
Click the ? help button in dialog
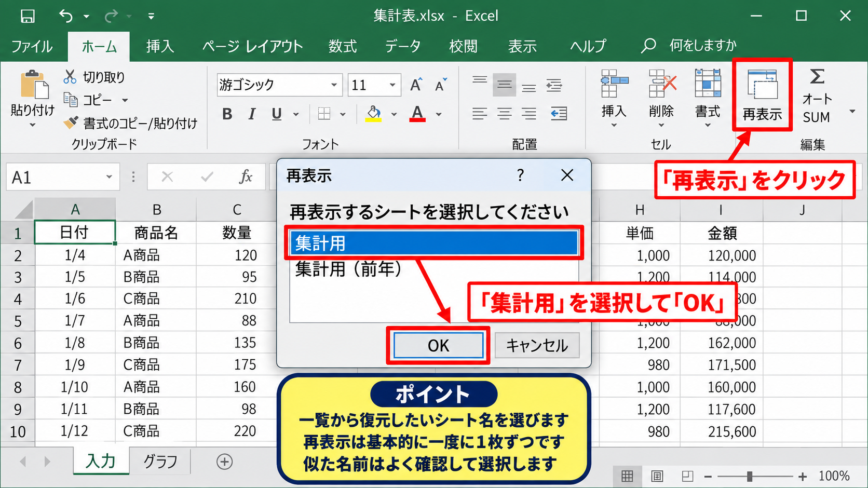[x=520, y=175]
